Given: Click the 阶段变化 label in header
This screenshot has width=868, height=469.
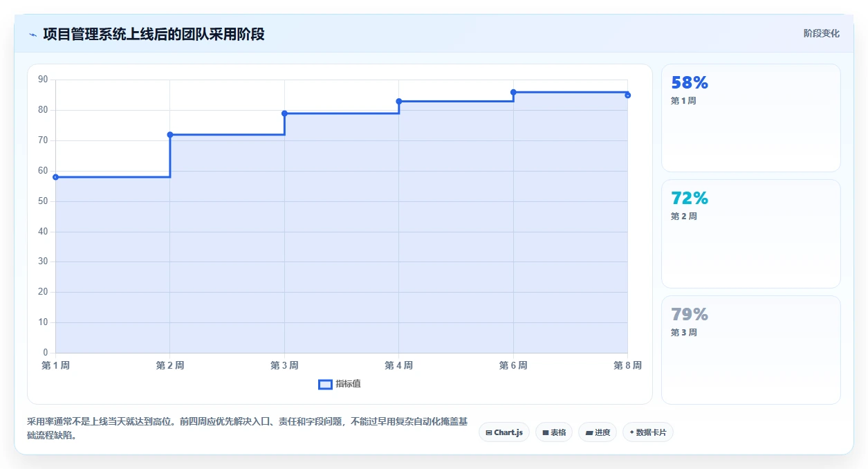Looking at the screenshot, I should click(x=822, y=33).
